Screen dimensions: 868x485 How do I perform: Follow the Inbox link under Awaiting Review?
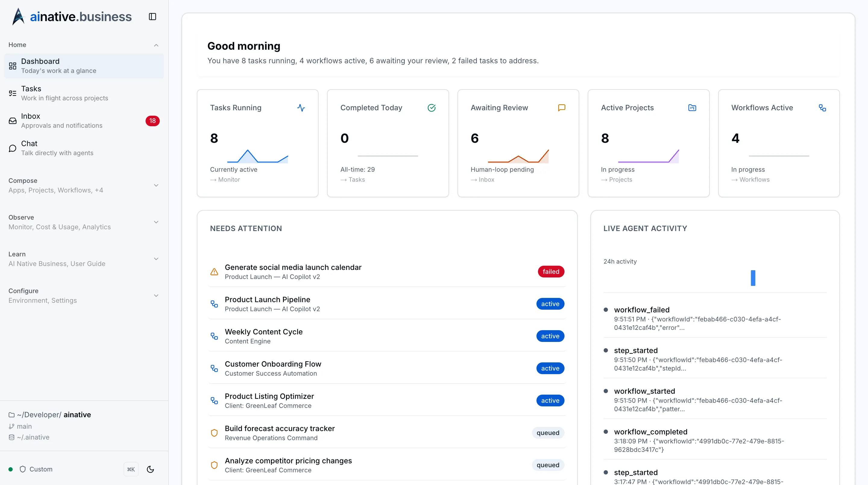(483, 180)
